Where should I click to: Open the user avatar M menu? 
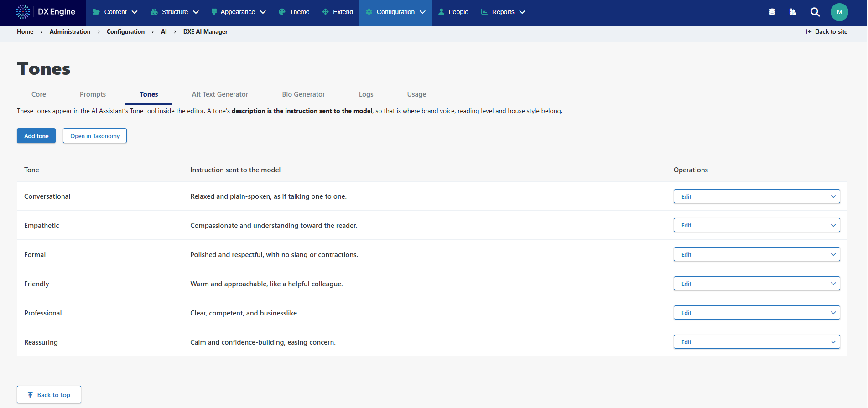tap(839, 12)
